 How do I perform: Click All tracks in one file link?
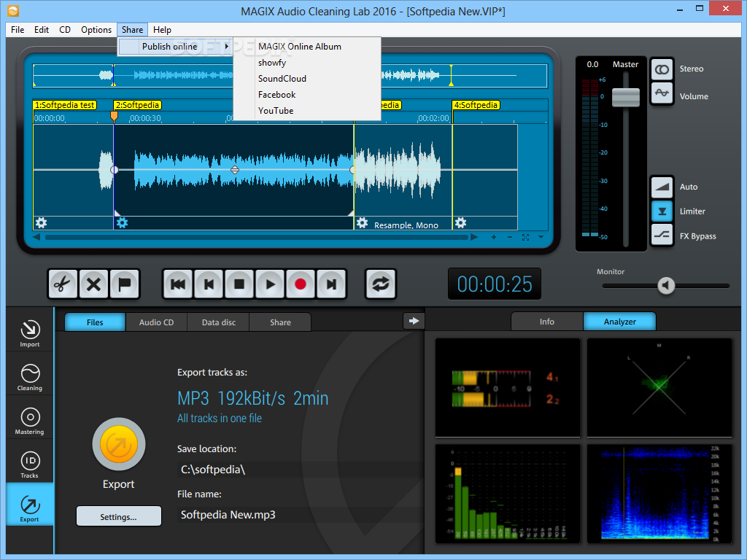(x=220, y=419)
